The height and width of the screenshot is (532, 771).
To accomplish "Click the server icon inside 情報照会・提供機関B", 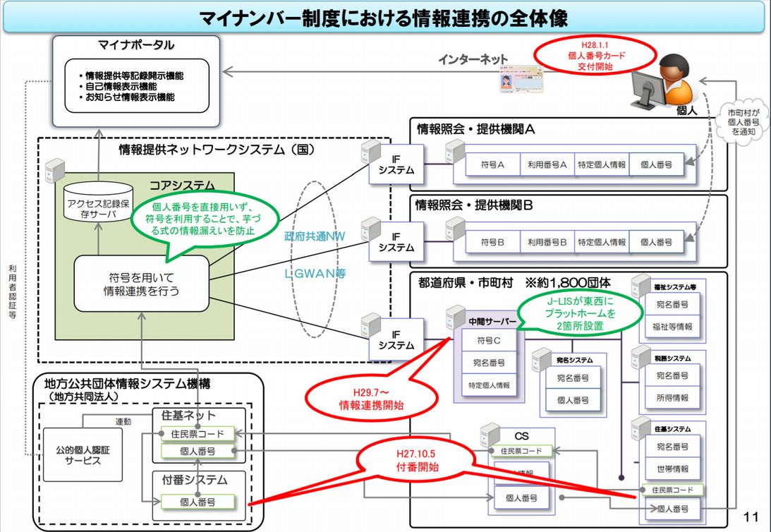I will point(455,229).
